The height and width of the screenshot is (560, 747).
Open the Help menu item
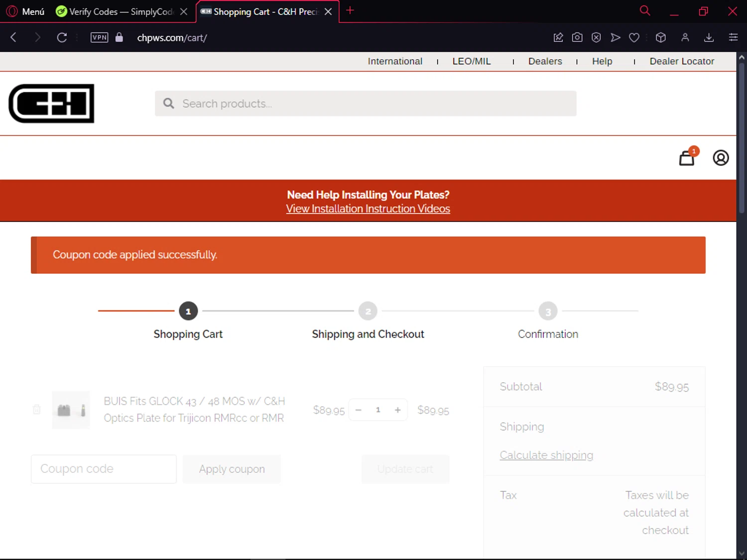pos(602,61)
